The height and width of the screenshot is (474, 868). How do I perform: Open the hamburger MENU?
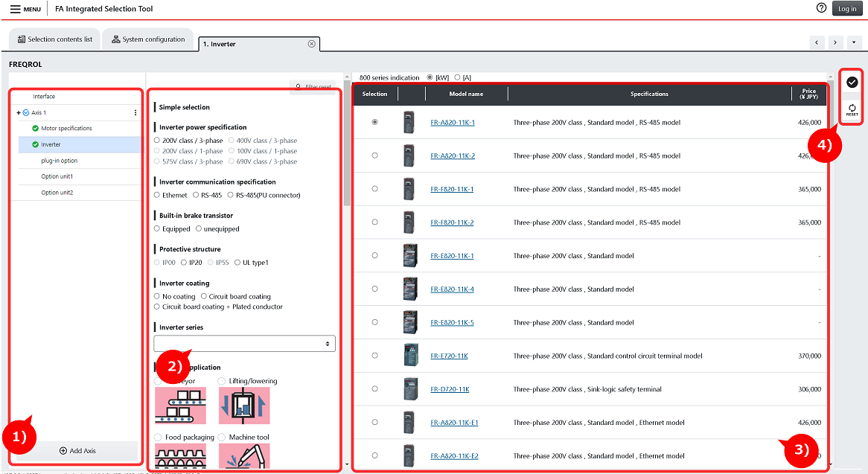(x=25, y=9)
